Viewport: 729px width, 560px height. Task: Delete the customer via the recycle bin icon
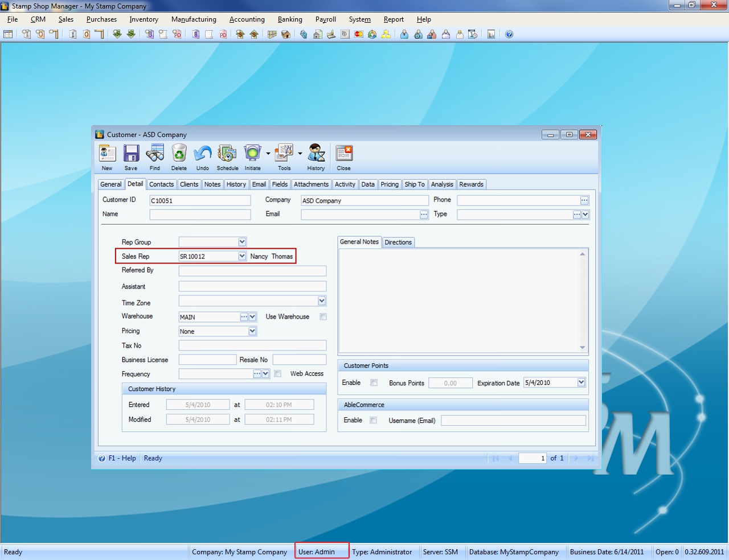click(179, 154)
